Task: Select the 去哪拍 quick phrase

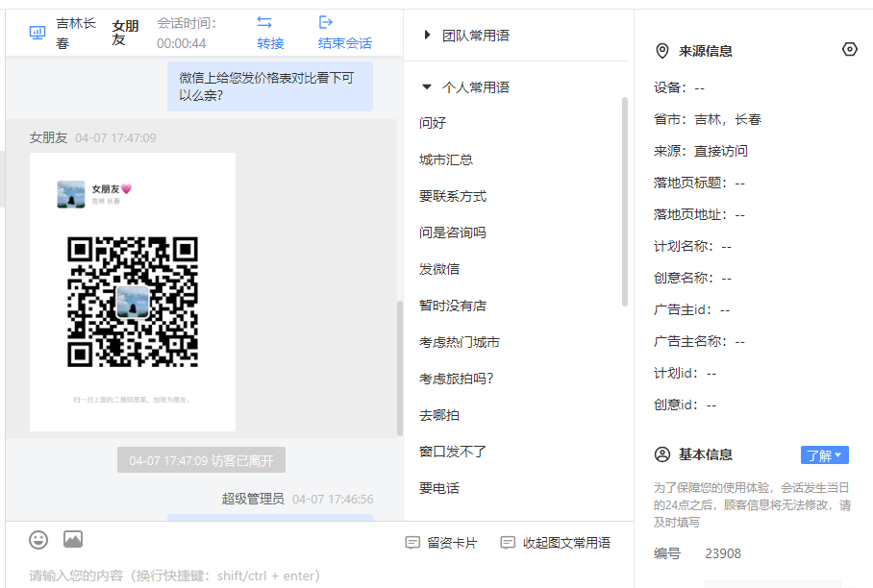Action: pos(439,416)
